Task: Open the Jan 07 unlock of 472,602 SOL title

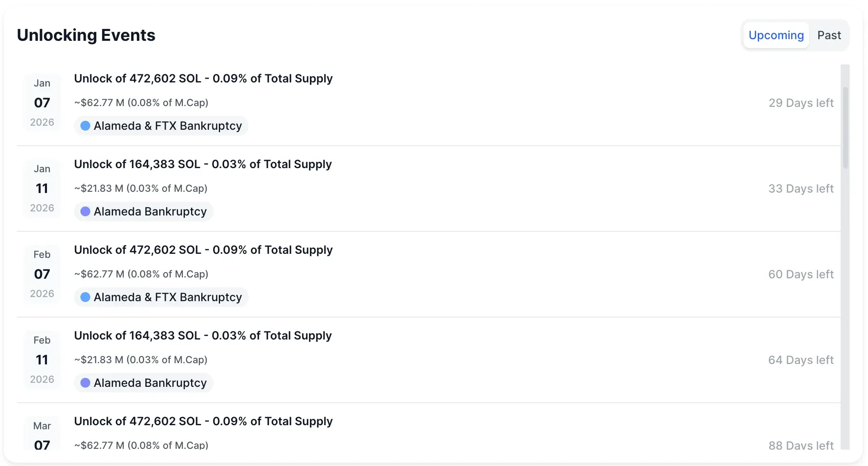Action: (203, 78)
